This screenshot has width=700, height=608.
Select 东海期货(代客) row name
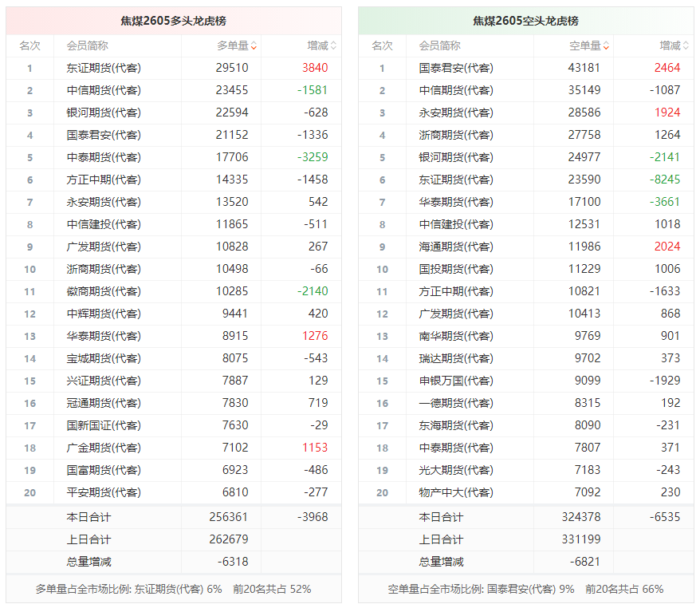coord(456,425)
